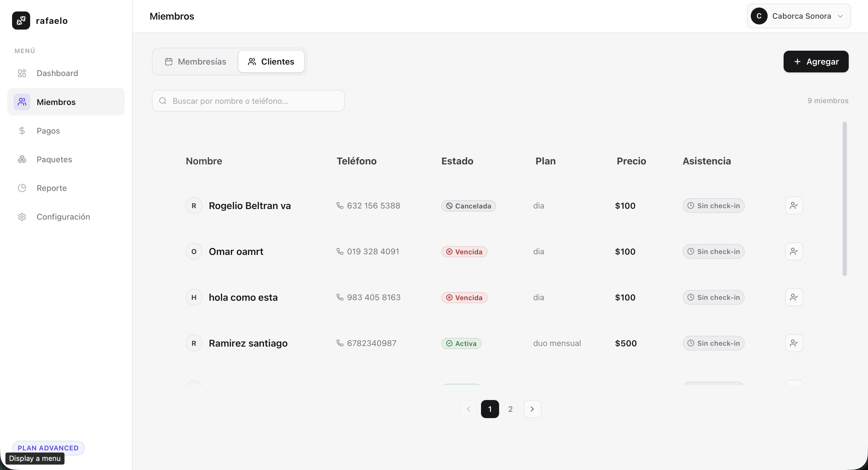
Task: Click the C avatar next to Caborca Sonora
Action: (759, 16)
